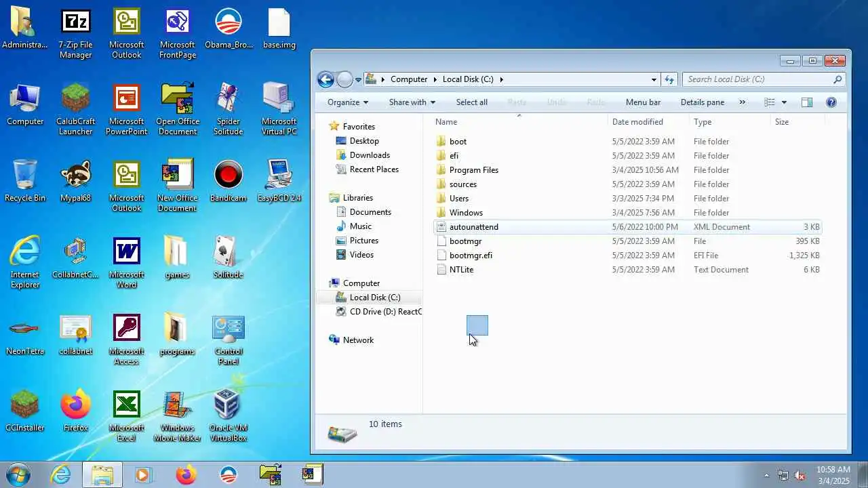Click Select all in toolbar
This screenshot has width=868, height=488.
[471, 102]
